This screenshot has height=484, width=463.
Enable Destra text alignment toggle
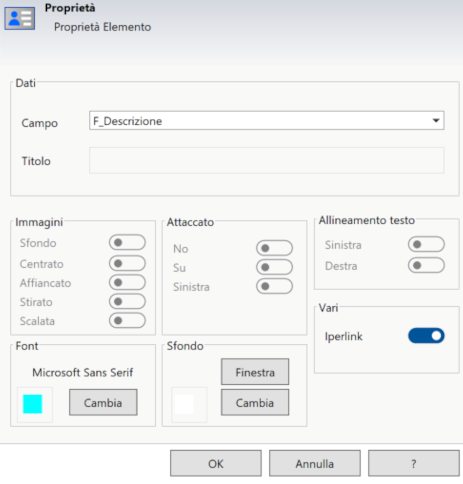tap(426, 265)
